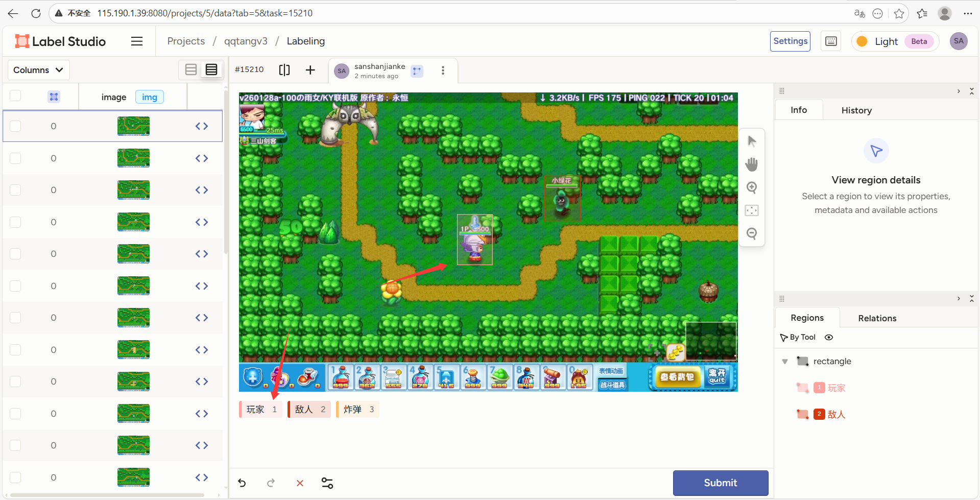This screenshot has height=500, width=980.
Task: Click the browser address bar
Action: click(x=449, y=13)
